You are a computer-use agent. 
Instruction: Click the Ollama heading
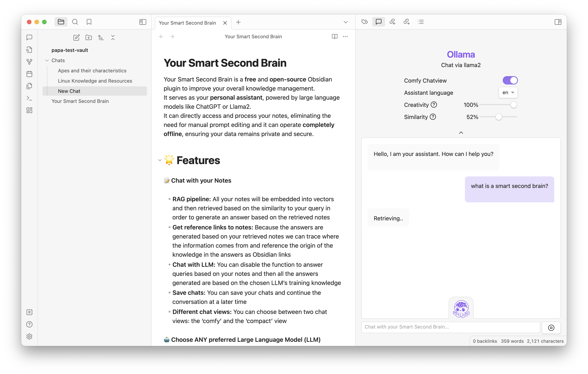[461, 54]
